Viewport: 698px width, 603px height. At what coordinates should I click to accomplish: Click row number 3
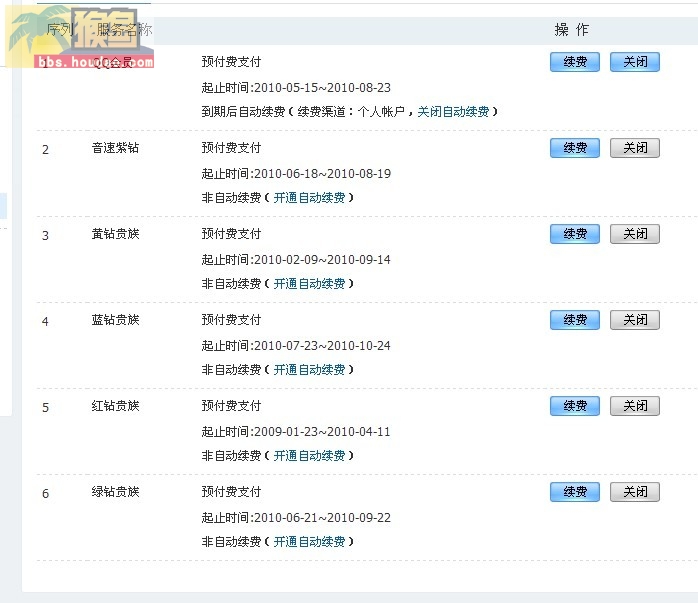pos(45,235)
